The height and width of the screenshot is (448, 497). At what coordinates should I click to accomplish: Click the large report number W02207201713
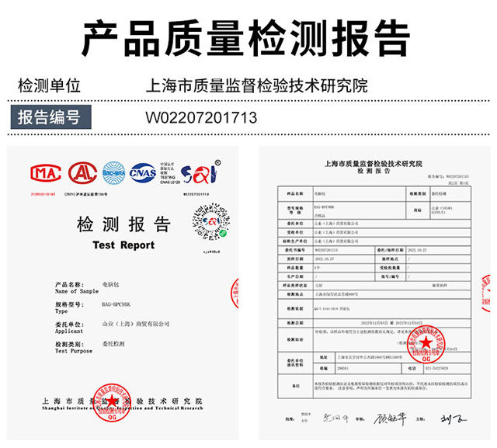click(x=201, y=117)
